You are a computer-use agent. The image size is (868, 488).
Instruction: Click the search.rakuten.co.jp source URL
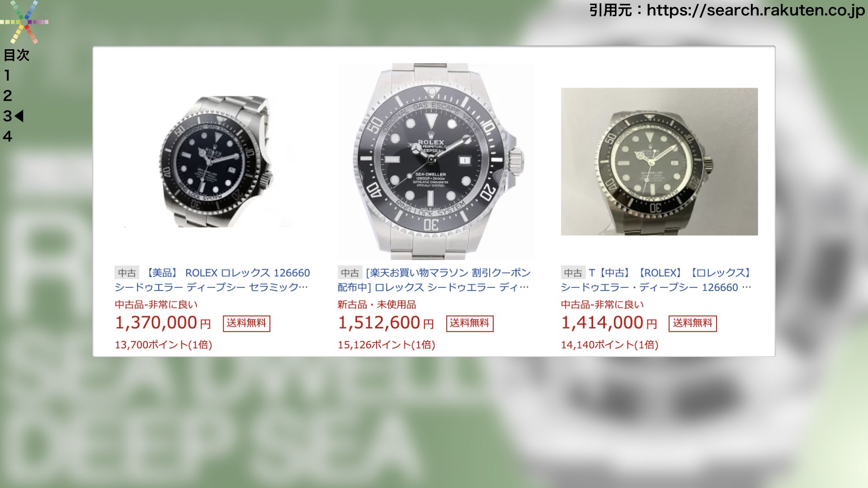click(756, 10)
